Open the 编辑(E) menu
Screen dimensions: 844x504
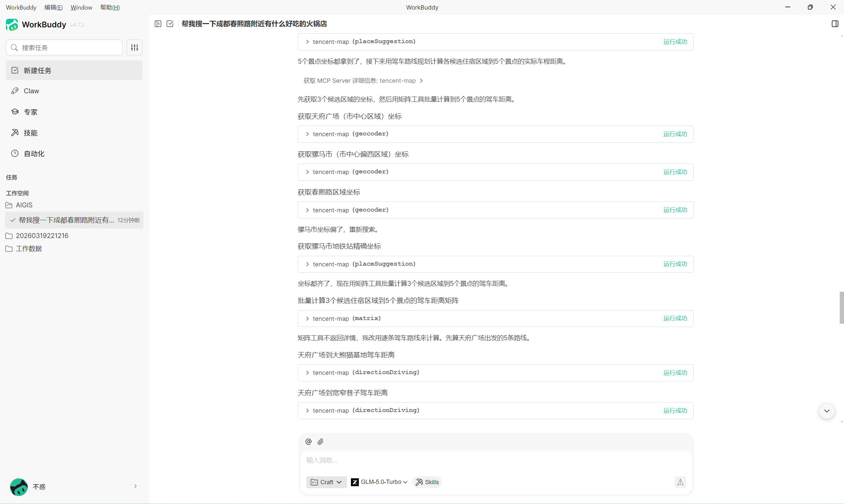[x=53, y=7]
